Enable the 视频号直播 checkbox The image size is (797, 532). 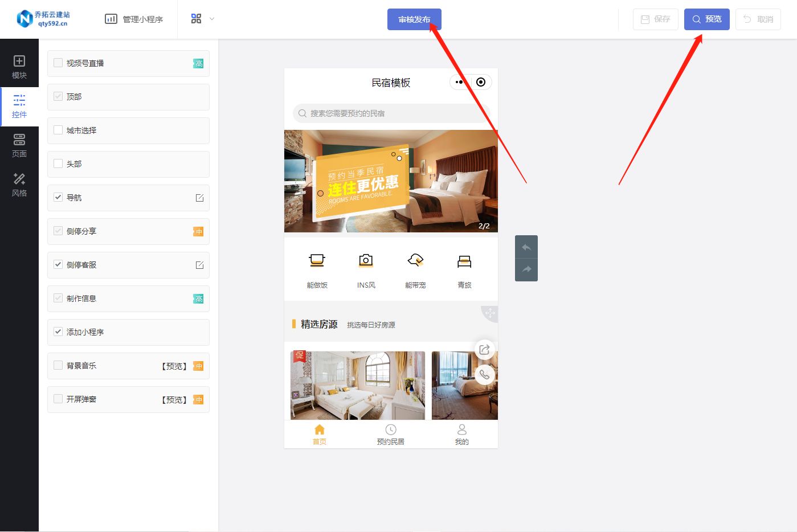click(x=58, y=63)
